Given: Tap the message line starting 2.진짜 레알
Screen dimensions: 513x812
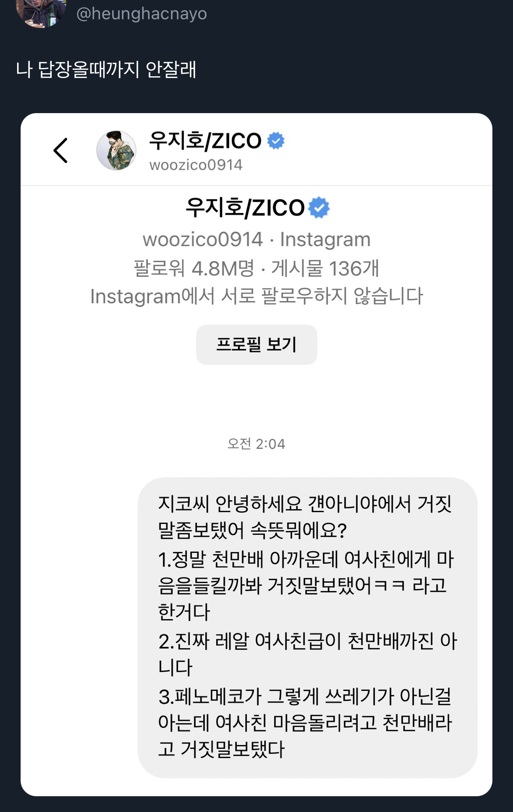Looking at the screenshot, I should pos(307,654).
